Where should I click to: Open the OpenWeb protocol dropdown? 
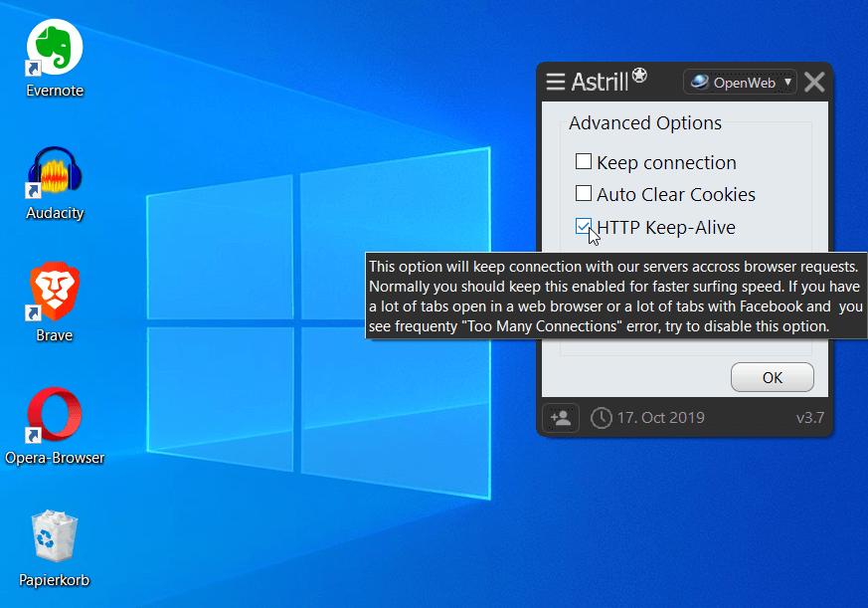click(740, 83)
